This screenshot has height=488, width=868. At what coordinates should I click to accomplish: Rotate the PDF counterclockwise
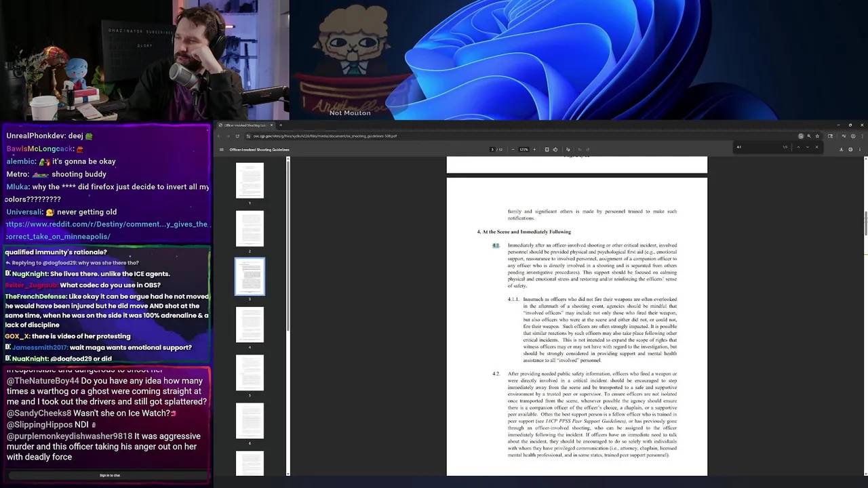tap(555, 149)
